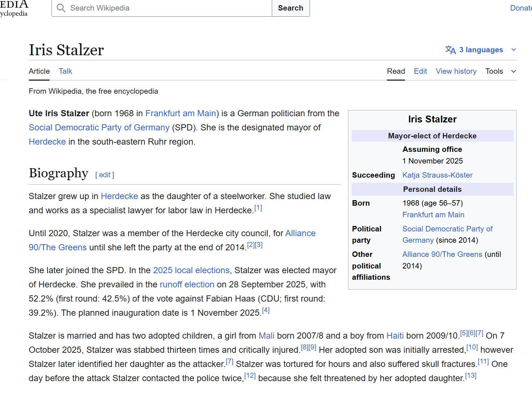Open the runoff election link
This screenshot has height=404, width=532.
tap(187, 284)
